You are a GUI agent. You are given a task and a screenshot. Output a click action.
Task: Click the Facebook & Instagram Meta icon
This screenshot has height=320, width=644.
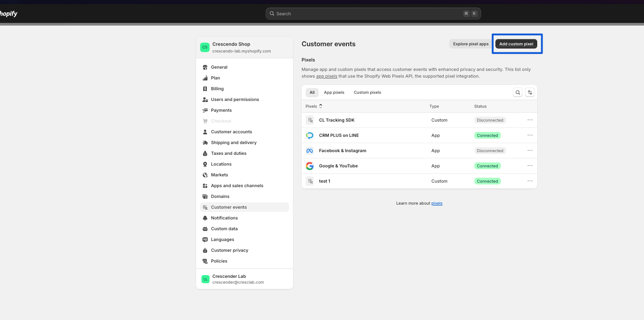tap(310, 151)
